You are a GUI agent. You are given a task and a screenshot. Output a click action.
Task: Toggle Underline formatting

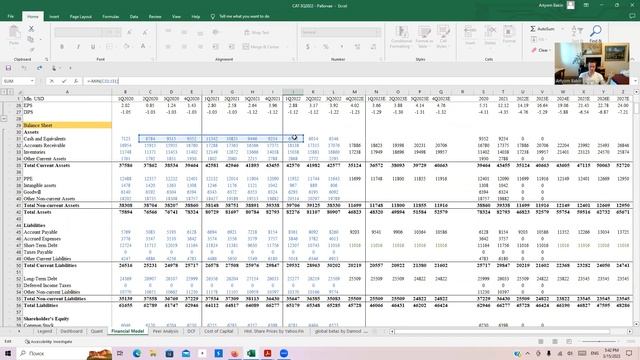[93, 47]
